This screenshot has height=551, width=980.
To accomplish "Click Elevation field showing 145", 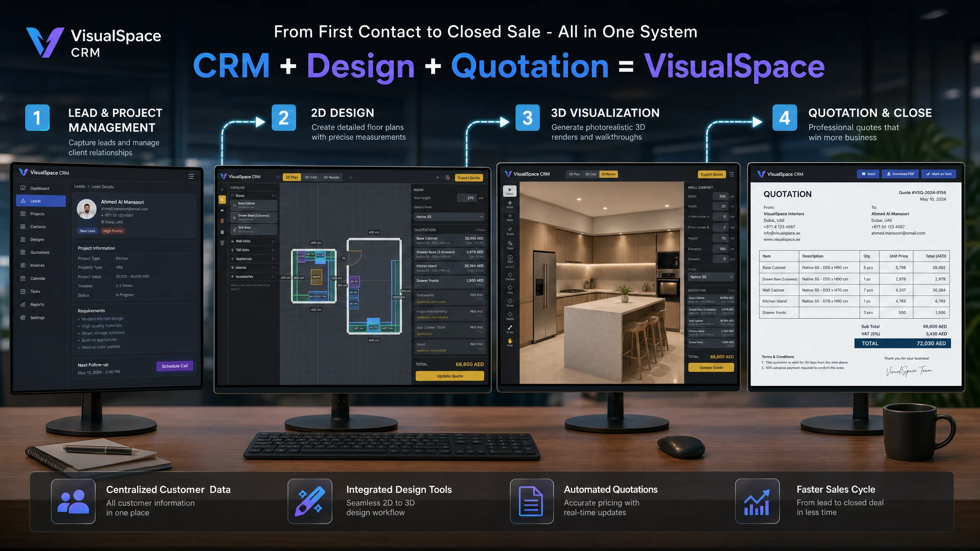I will (x=721, y=249).
